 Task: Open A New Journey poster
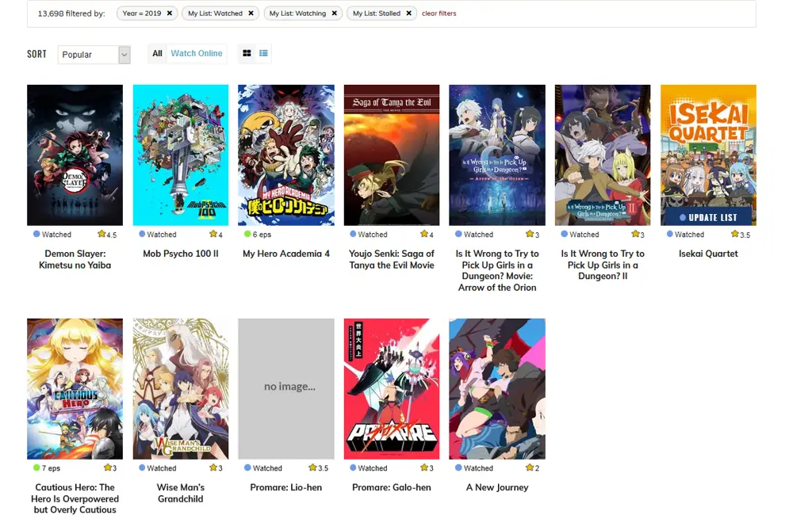(x=497, y=389)
